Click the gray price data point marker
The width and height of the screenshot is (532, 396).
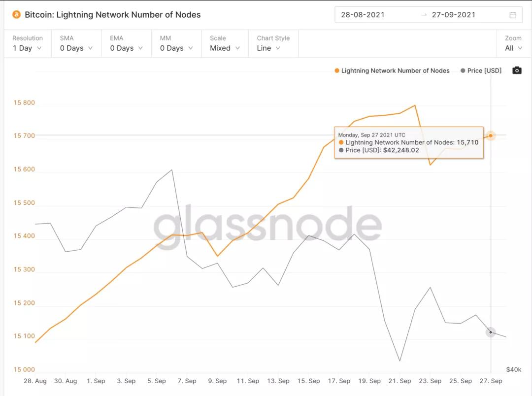click(491, 332)
